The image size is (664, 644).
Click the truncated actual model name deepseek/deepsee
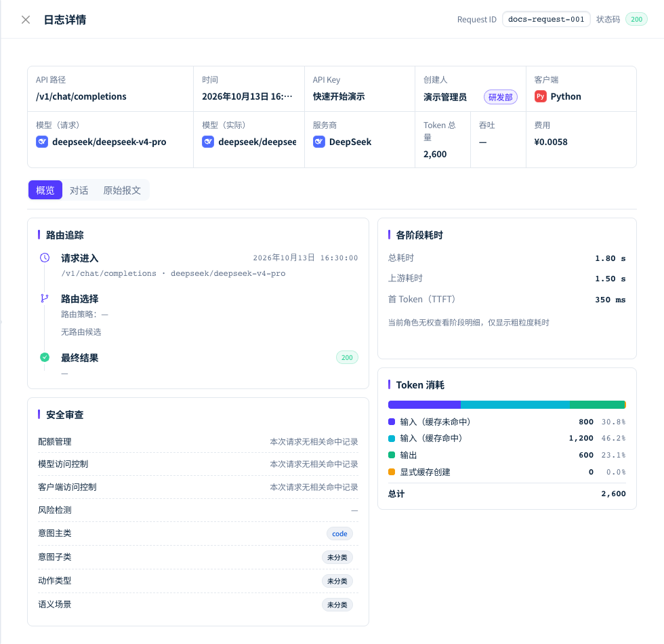(x=257, y=142)
